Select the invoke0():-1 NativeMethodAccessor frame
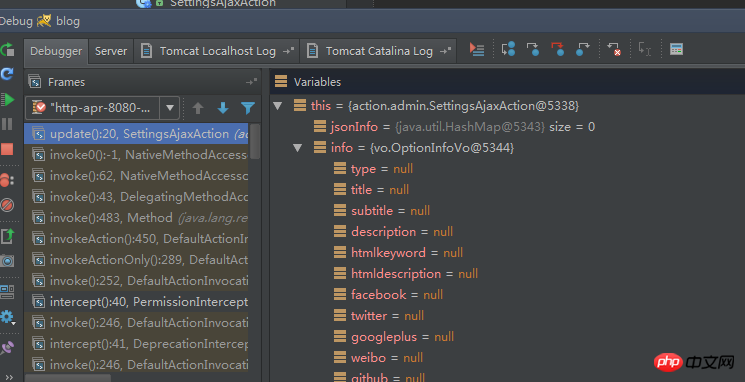This screenshot has height=382, width=745. (x=136, y=155)
